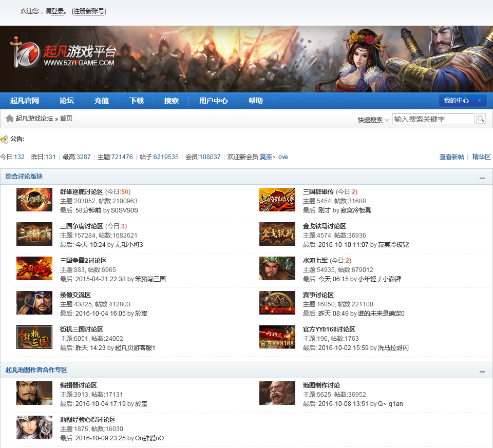
Task: Select 帮助 in navigation bar
Action: tap(256, 101)
